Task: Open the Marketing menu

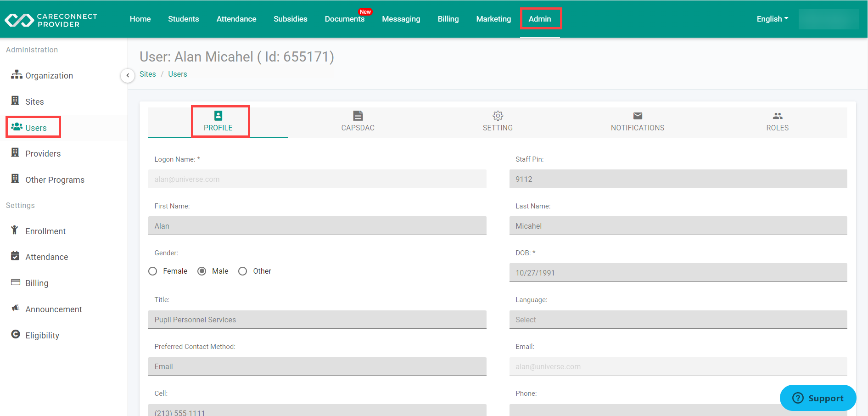Action: (493, 19)
